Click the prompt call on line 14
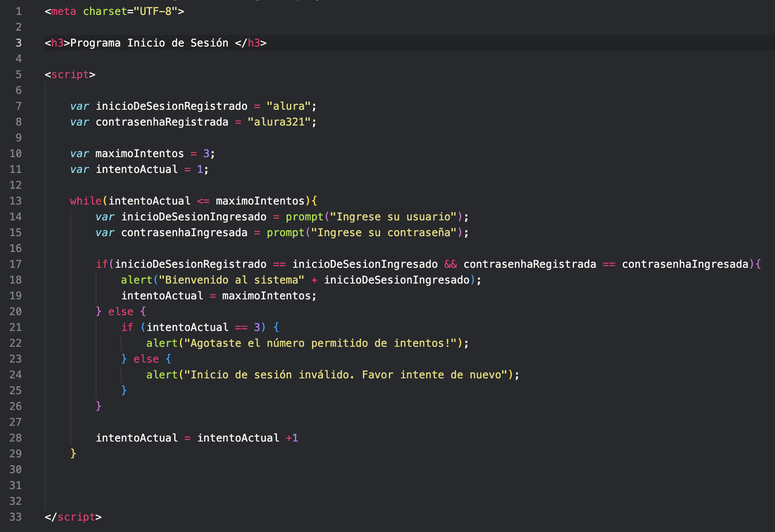Image resolution: width=775 pixels, height=532 pixels. (x=305, y=217)
